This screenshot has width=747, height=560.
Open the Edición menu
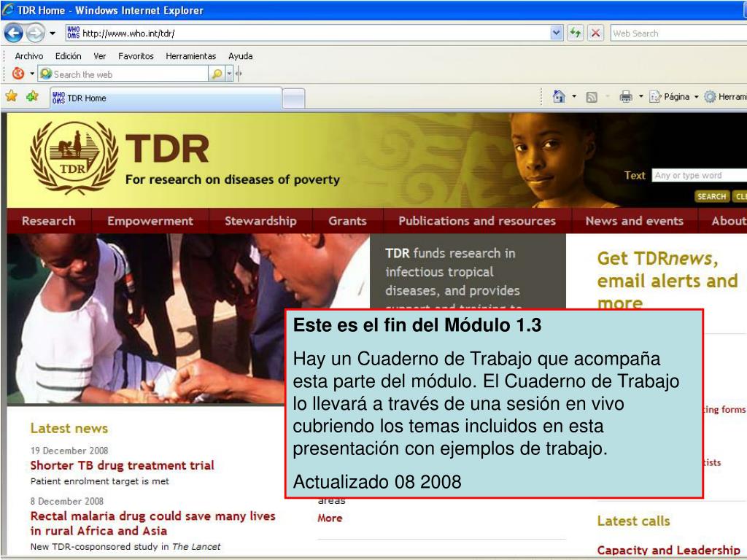(68, 56)
